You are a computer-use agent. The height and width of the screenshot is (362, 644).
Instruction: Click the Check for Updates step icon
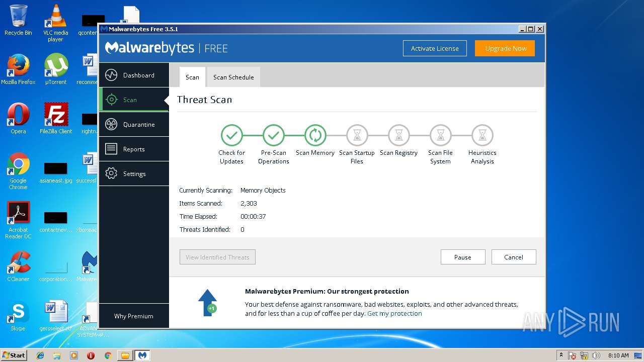point(231,135)
